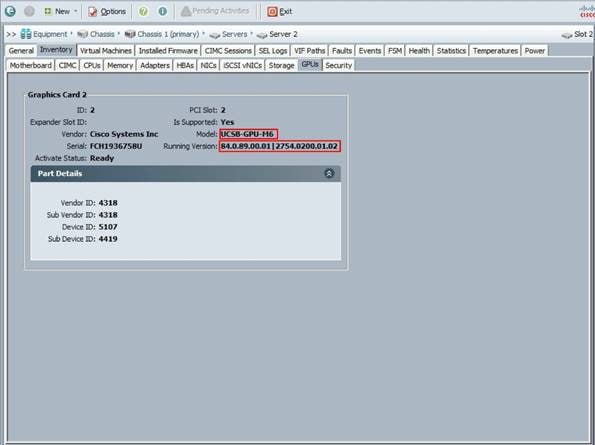Open the Installed Firmware tab
Screen dimensions: 595x445
click(168, 51)
